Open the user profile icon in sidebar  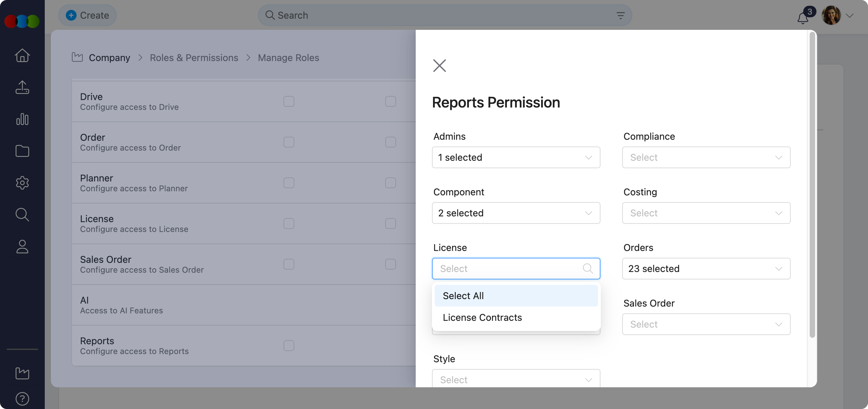click(22, 247)
